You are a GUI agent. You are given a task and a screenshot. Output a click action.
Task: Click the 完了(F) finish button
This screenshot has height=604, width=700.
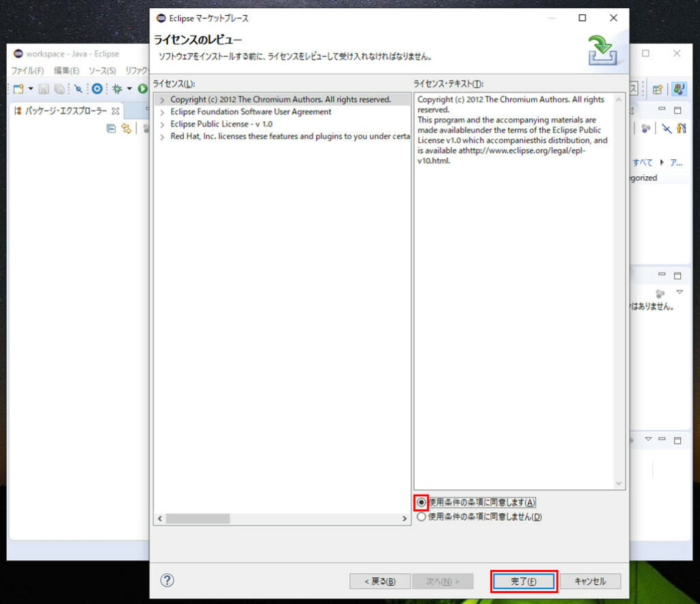524,581
